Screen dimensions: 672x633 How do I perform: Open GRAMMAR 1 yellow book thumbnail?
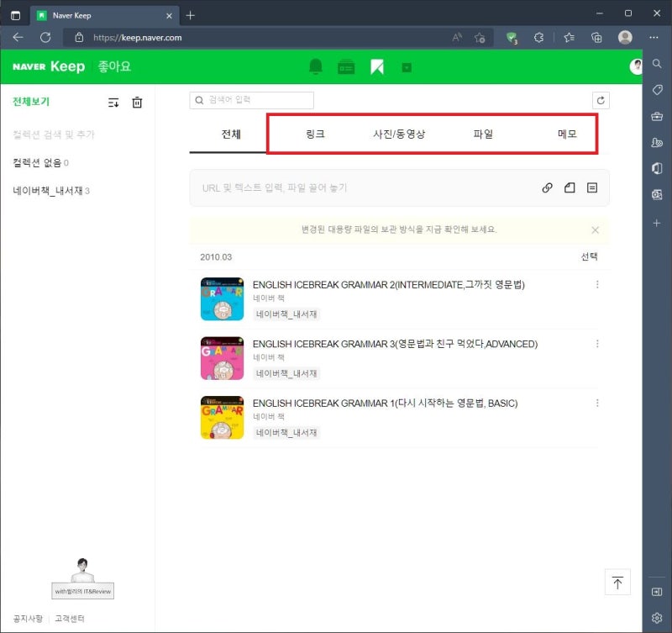pos(222,417)
